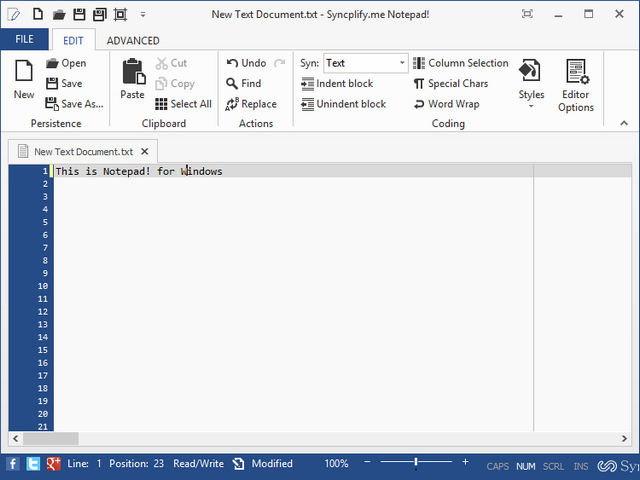This screenshot has width=640, height=480.
Task: Open the Syn syntax dropdown showing Text
Action: tap(366, 63)
